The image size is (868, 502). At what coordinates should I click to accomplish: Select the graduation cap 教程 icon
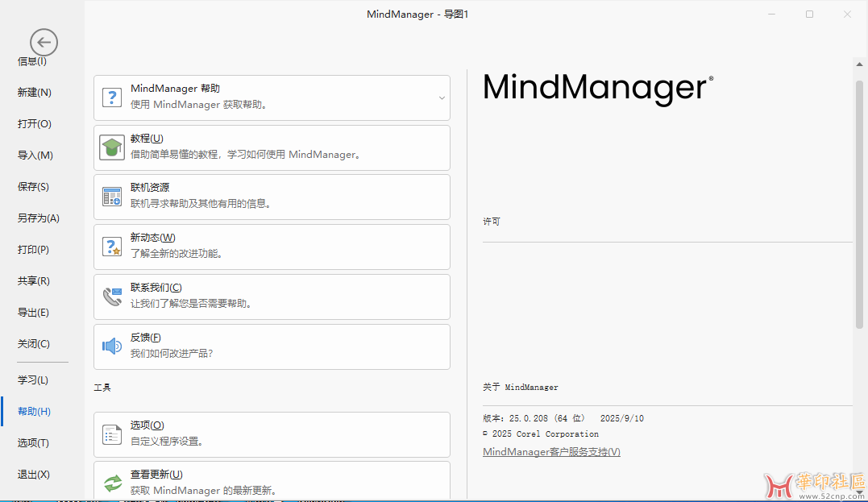pyautogui.click(x=112, y=147)
